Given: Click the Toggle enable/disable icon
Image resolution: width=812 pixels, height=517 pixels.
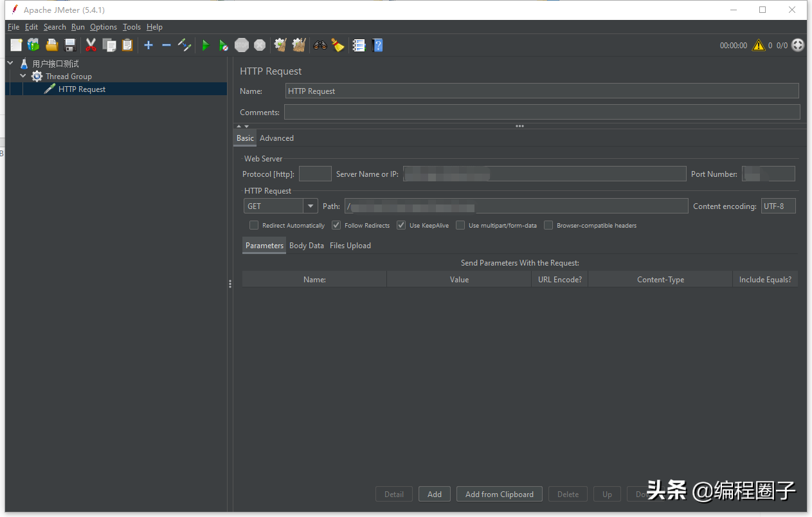Looking at the screenshot, I should pos(185,45).
